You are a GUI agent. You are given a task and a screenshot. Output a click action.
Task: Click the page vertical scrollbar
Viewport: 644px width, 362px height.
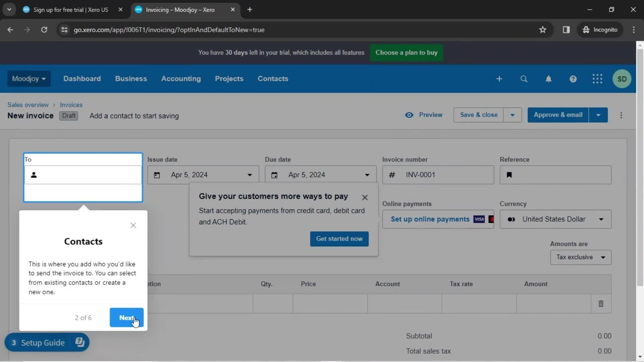(640, 168)
